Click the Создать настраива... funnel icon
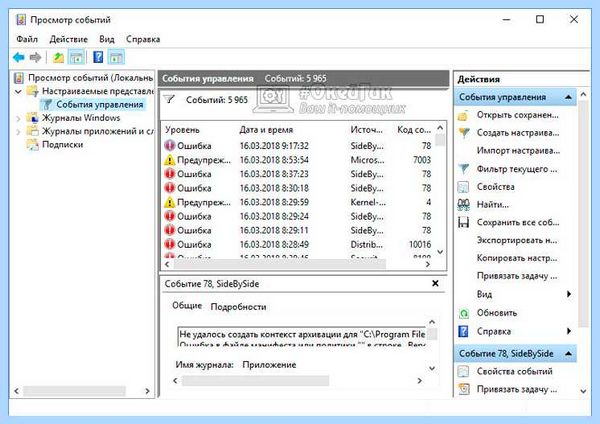 click(464, 133)
